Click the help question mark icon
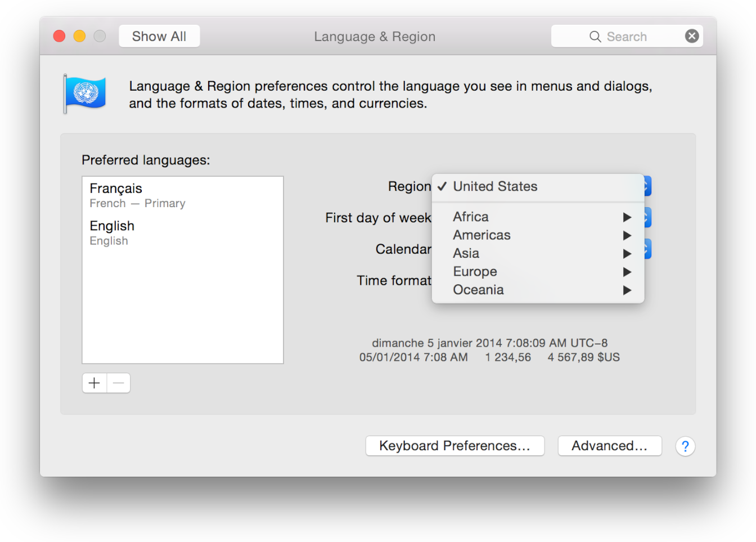The width and height of the screenshot is (756, 542). point(685,446)
